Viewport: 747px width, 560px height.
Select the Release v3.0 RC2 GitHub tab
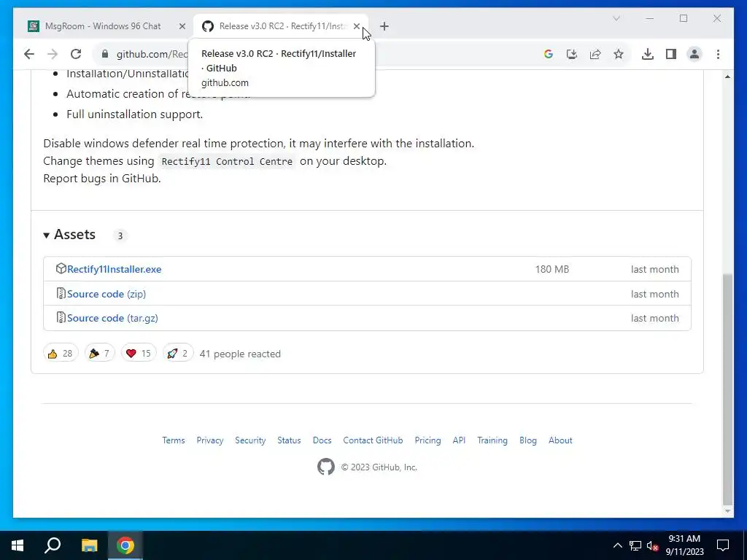281,26
